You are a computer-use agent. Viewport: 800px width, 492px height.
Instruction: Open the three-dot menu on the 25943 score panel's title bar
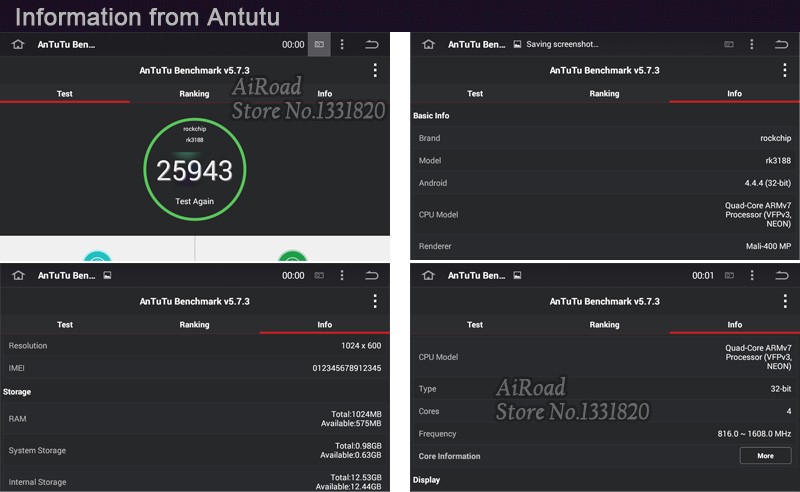(x=375, y=70)
